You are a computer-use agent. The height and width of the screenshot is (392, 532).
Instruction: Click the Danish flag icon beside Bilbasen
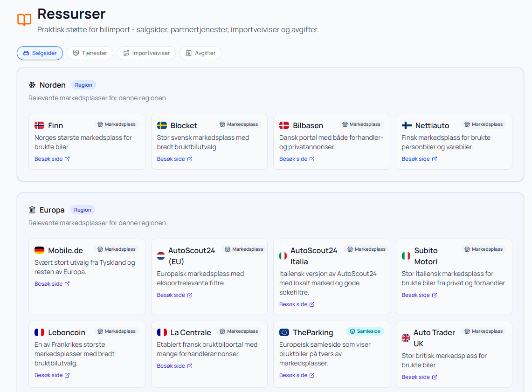284,125
